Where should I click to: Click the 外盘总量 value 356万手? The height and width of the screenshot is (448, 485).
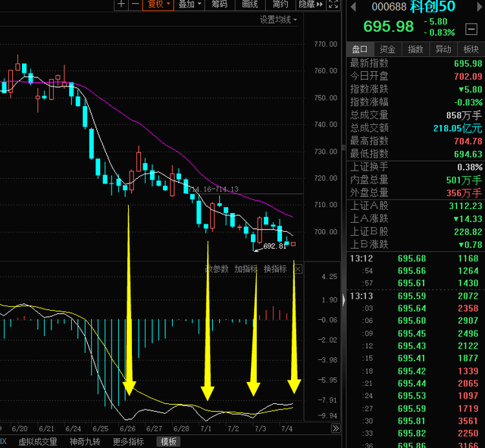tap(464, 193)
